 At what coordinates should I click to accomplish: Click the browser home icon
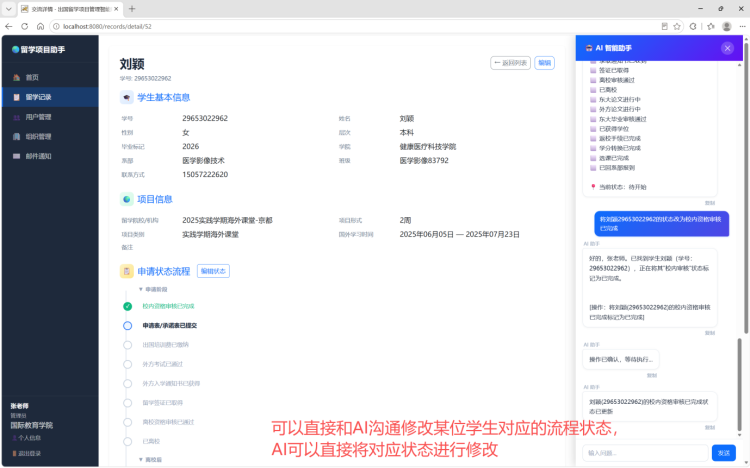(40, 26)
